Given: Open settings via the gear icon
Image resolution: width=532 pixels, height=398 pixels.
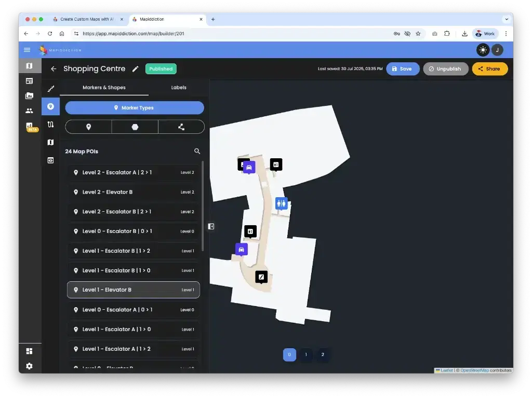Looking at the screenshot, I should [x=30, y=366].
